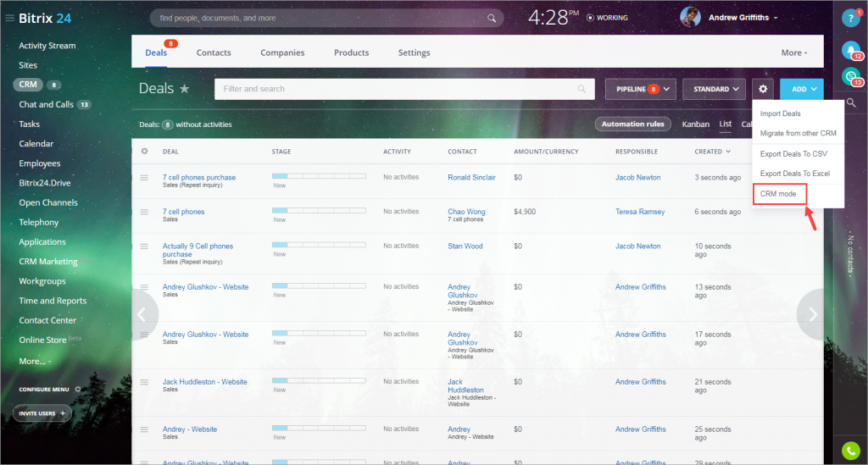This screenshot has height=465, width=868.
Task: Click stage progress bar of 7 cell phones purchase
Action: [319, 176]
